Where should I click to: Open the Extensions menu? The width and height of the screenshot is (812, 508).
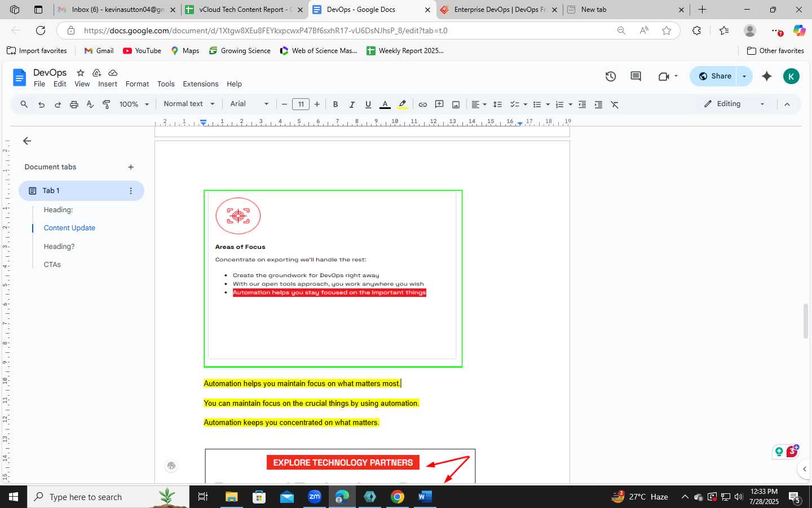point(201,84)
